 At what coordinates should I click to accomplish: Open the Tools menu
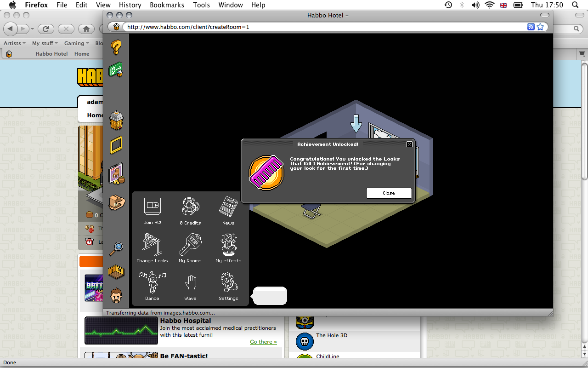click(x=201, y=5)
